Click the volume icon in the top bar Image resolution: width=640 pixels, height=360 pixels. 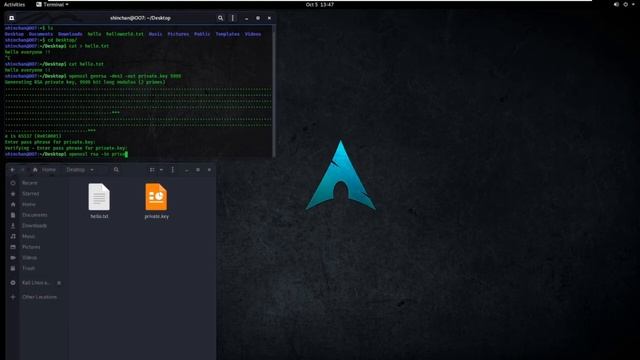pyautogui.click(x=616, y=4)
